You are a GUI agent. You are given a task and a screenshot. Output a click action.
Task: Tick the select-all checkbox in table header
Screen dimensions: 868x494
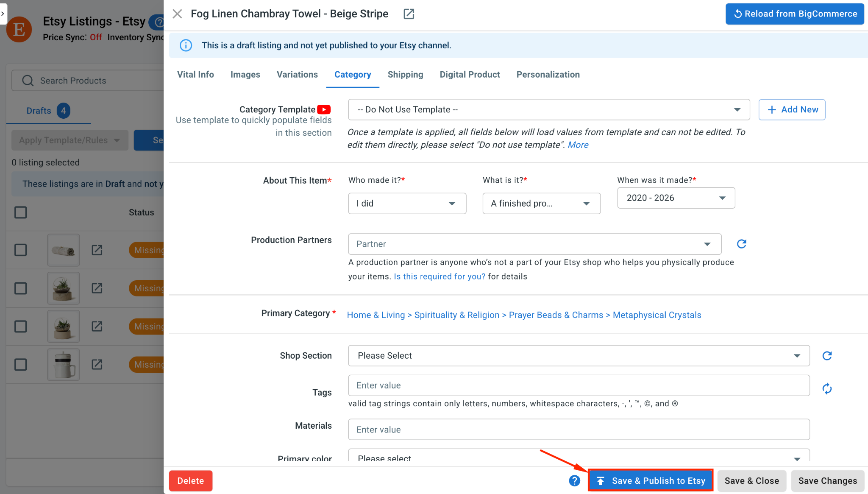20,212
